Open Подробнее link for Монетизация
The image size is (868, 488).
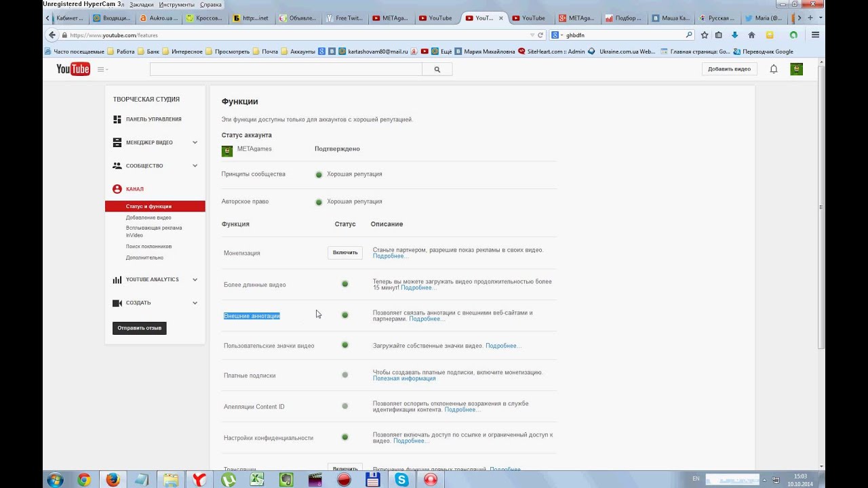point(391,256)
